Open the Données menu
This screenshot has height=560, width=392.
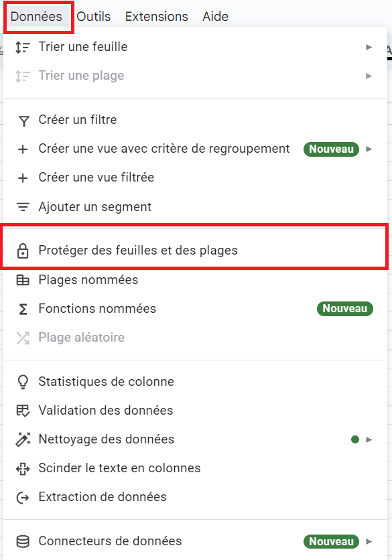[x=36, y=17]
